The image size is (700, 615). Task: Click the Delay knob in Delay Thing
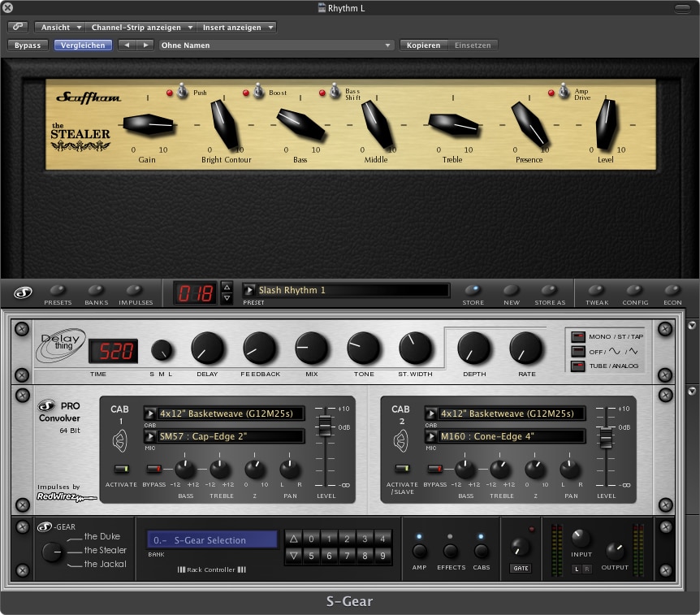pyautogui.click(x=208, y=349)
